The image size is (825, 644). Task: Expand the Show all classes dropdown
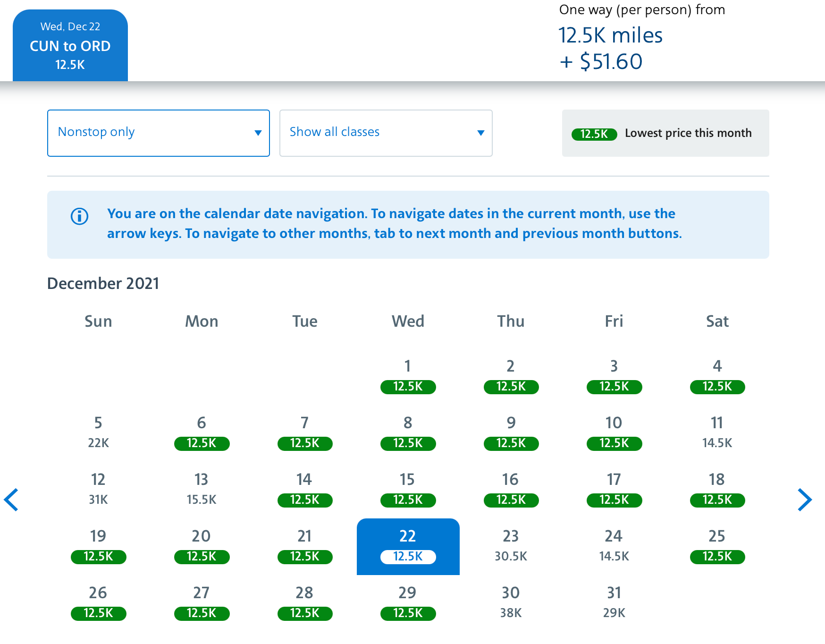click(386, 133)
